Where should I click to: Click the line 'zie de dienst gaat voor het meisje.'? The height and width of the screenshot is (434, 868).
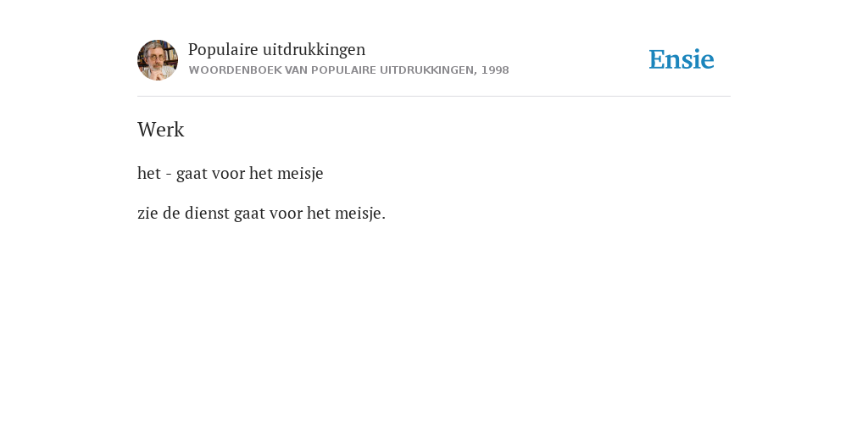[x=261, y=213]
